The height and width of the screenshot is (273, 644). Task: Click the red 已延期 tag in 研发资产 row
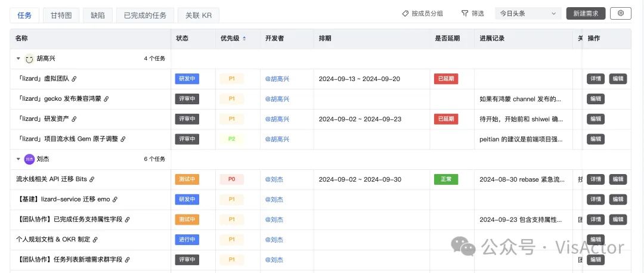[446, 119]
